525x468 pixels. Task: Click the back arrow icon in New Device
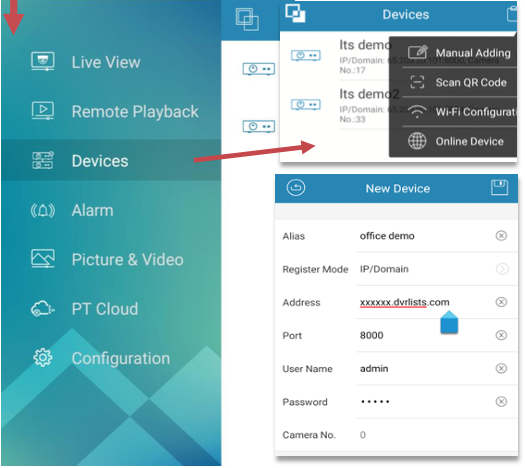click(x=296, y=187)
